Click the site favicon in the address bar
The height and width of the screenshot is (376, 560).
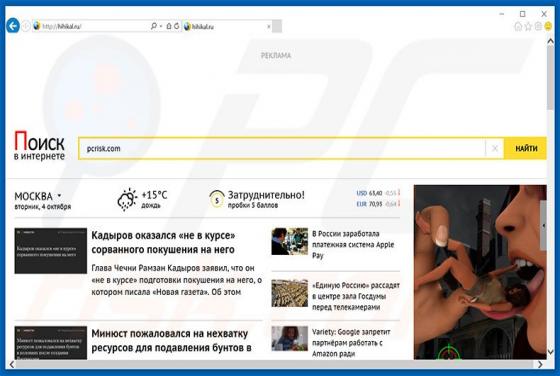[36, 26]
